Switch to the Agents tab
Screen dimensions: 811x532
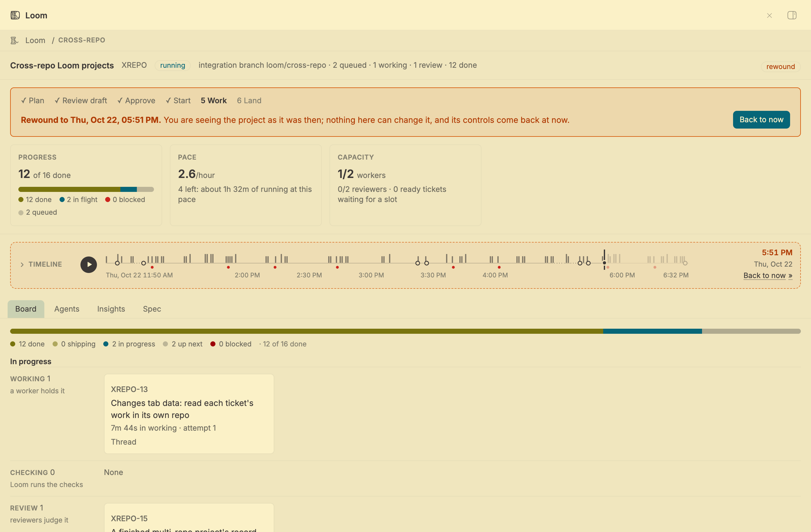pyautogui.click(x=67, y=309)
